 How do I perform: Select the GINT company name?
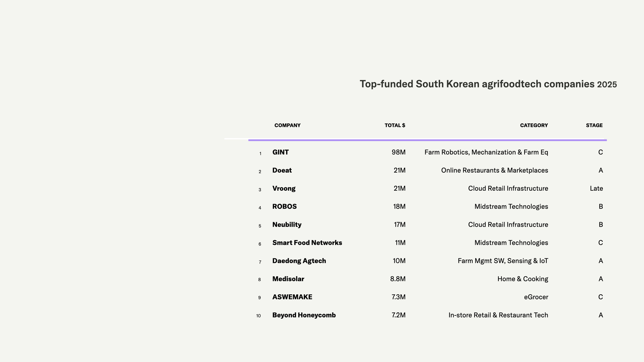pyautogui.click(x=280, y=152)
